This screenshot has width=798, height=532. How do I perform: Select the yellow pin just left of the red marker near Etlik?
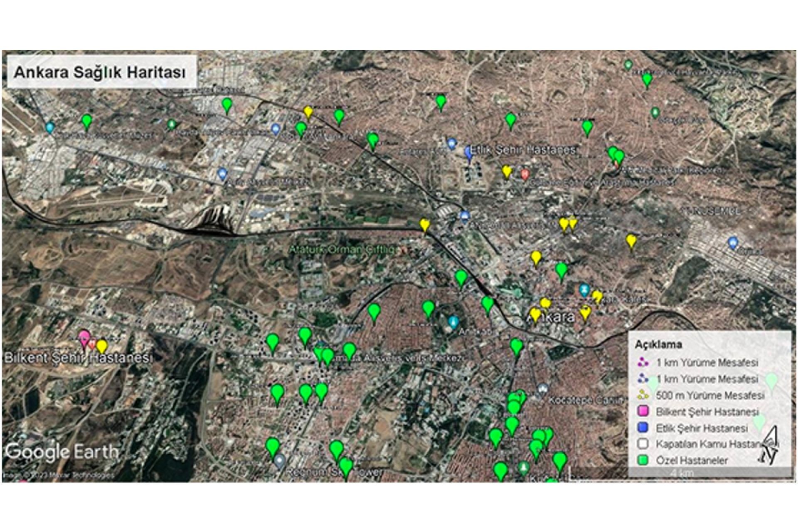point(506,172)
